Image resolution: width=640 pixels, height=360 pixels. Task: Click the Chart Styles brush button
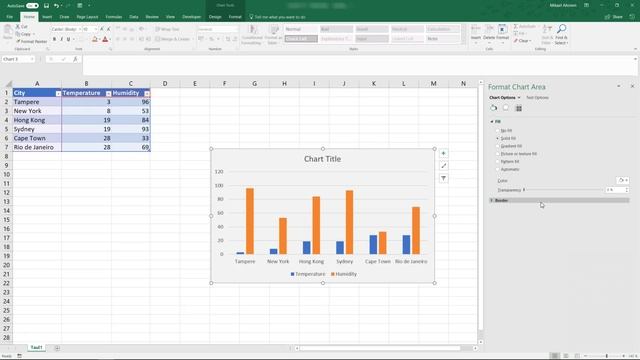444,166
